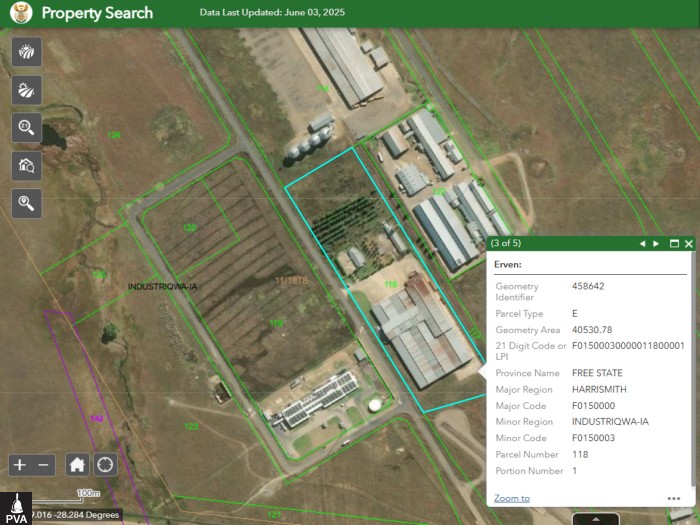Select the LPI code F01500030000011800001

pyautogui.click(x=628, y=346)
